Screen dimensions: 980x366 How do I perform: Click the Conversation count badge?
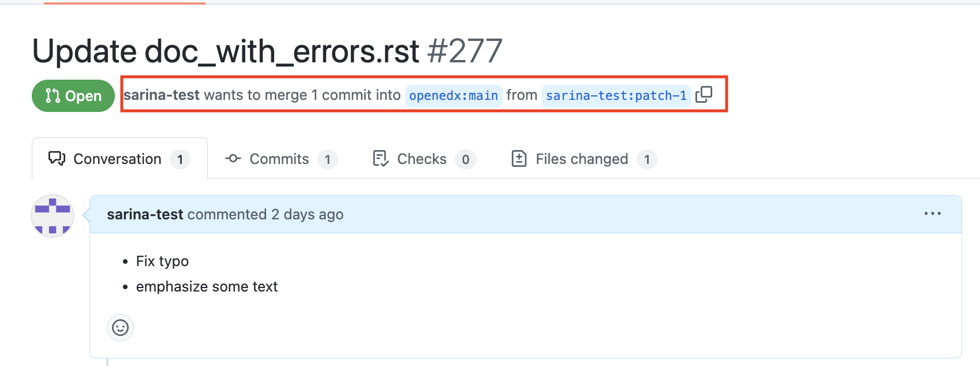pos(180,159)
